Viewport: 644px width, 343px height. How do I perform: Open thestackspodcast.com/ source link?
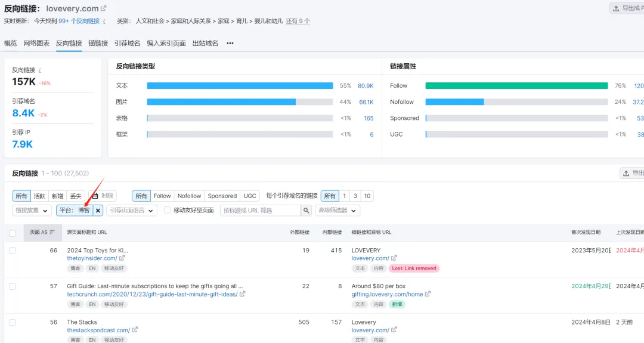[98, 330]
